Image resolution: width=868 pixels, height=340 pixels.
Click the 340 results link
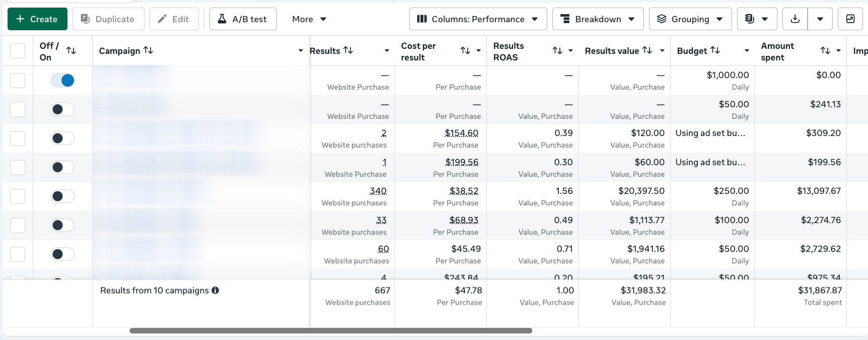tap(378, 191)
